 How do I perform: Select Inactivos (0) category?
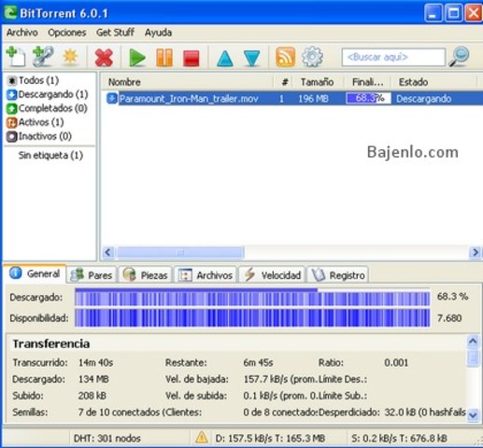tap(39, 136)
